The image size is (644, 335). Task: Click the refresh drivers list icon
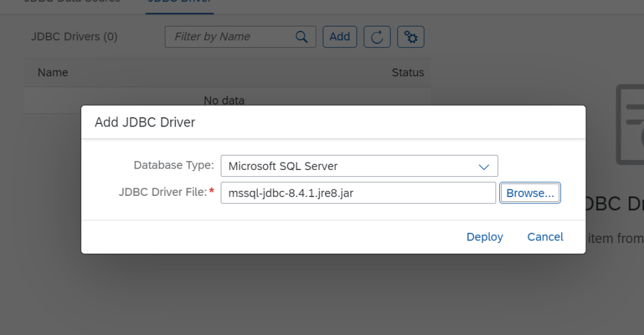click(x=377, y=37)
